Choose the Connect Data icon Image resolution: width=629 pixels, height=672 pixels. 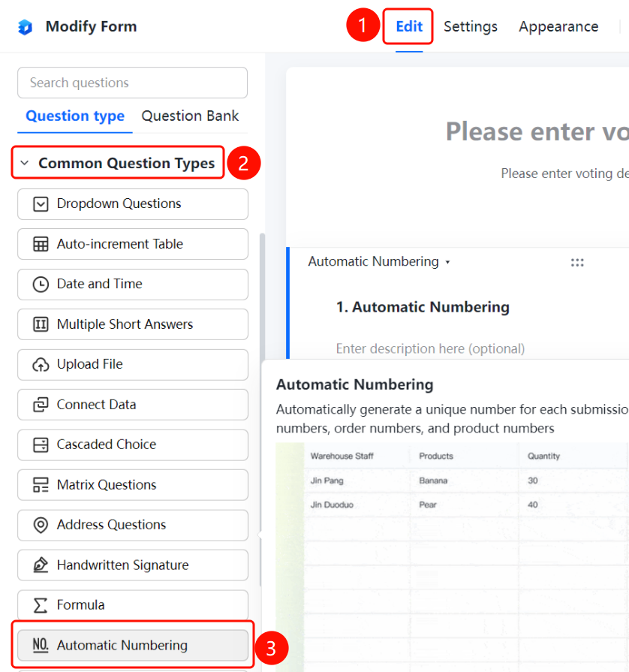(41, 405)
